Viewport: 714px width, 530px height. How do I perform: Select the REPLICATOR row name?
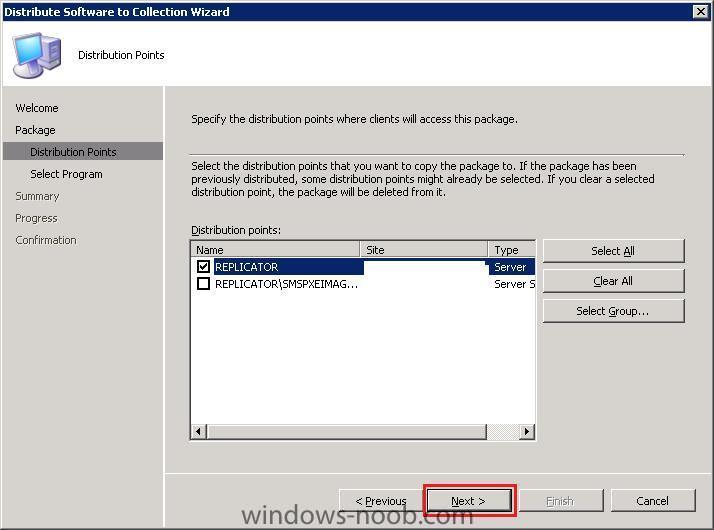246,267
